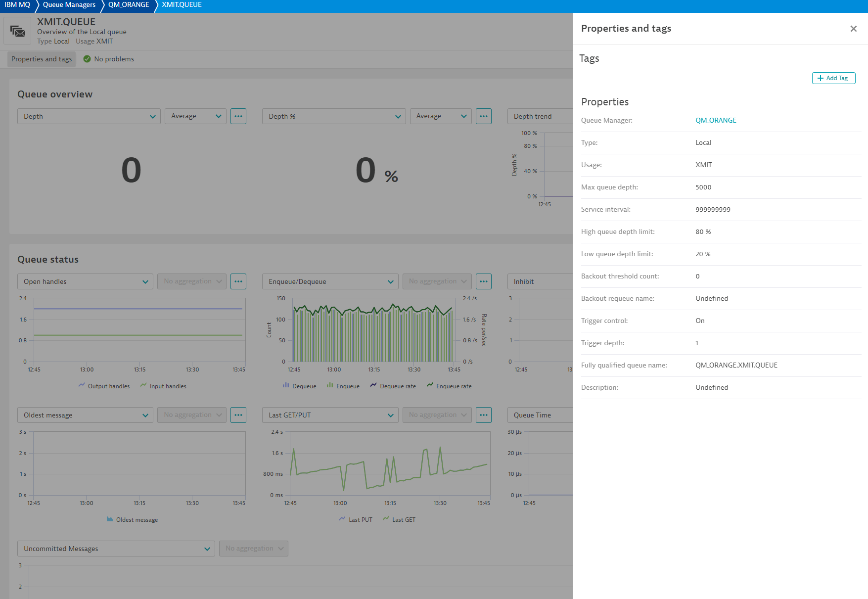Click the Add Tag button
868x599 pixels.
click(x=833, y=78)
